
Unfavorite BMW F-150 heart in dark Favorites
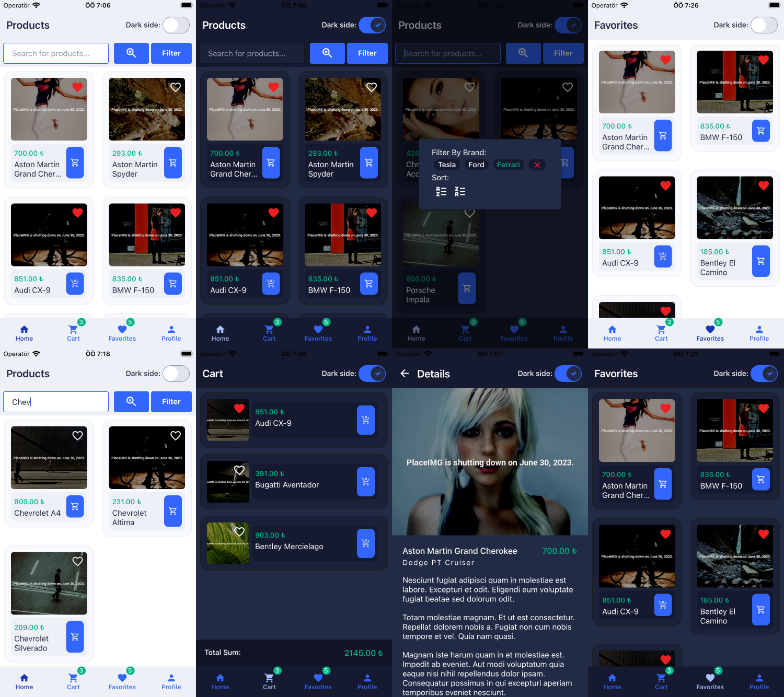[x=764, y=408]
